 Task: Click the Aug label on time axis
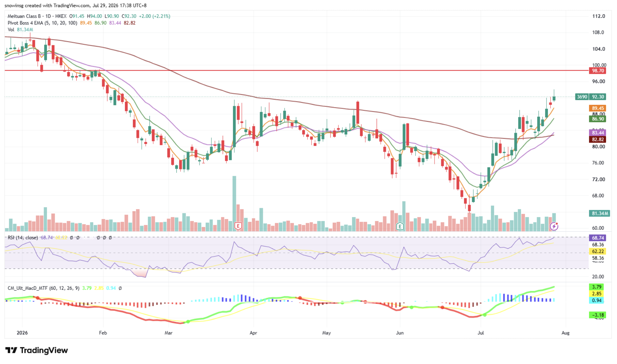[565, 333]
